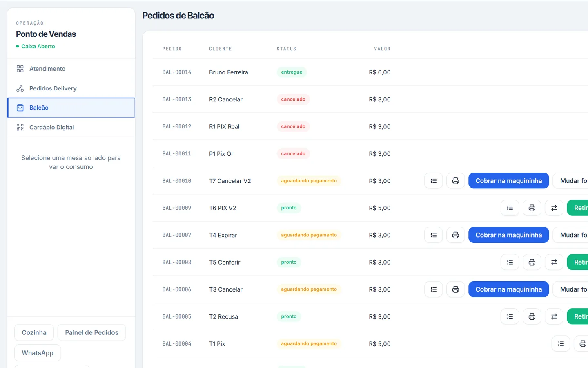Click the CLIENTE column header
Viewport: 588px width, 368px height.
click(220, 49)
